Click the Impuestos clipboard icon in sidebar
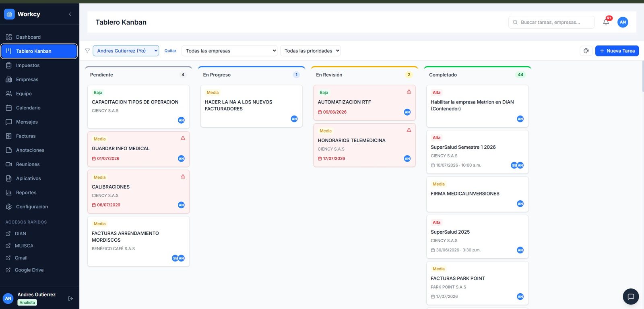Viewport: 644px width, 309px height. 9,65
